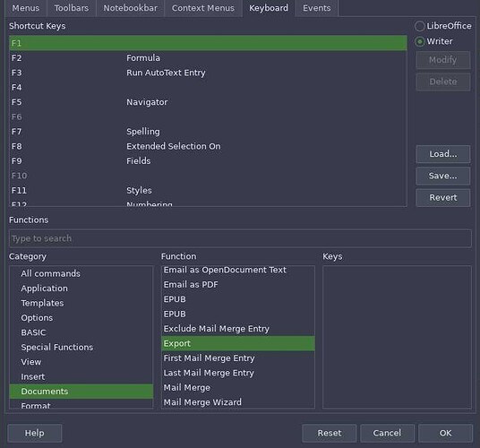Viewport: 480px width, 448px height.
Task: Select Exclude Mail Merge Entry function
Action: click(x=238, y=329)
